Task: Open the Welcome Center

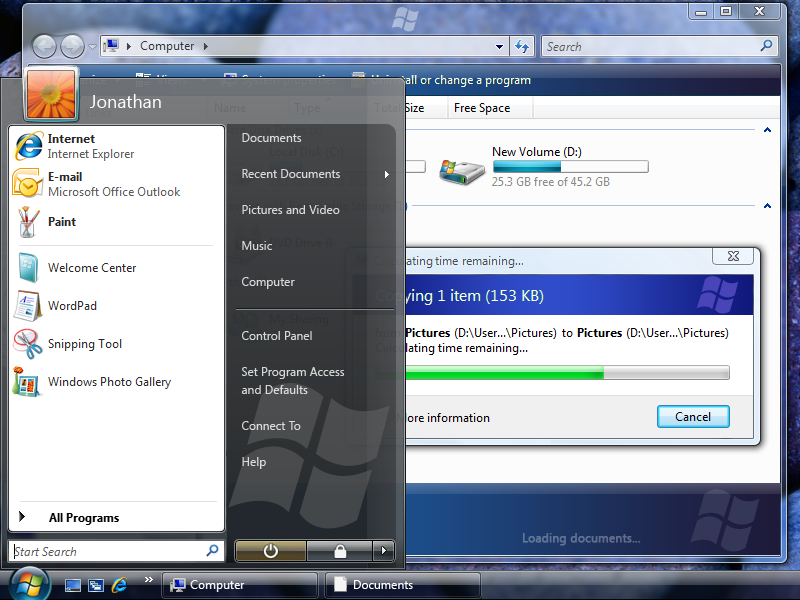Action: point(91,267)
